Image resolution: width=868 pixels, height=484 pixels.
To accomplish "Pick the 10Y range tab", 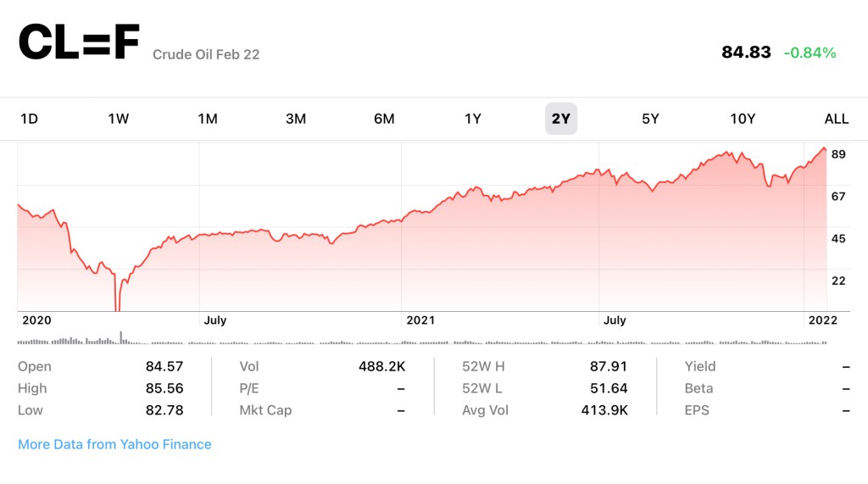I will 743,119.
